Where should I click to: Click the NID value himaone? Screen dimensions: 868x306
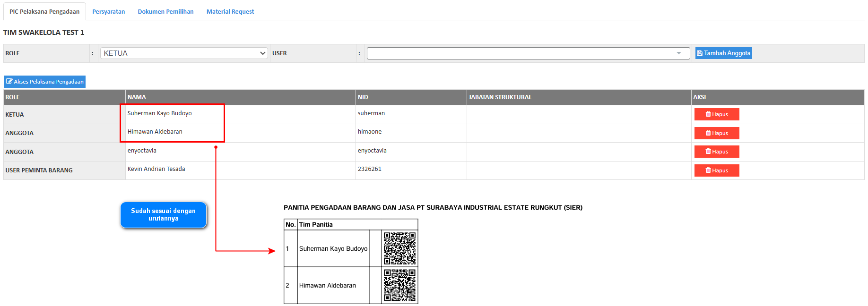[x=370, y=132]
